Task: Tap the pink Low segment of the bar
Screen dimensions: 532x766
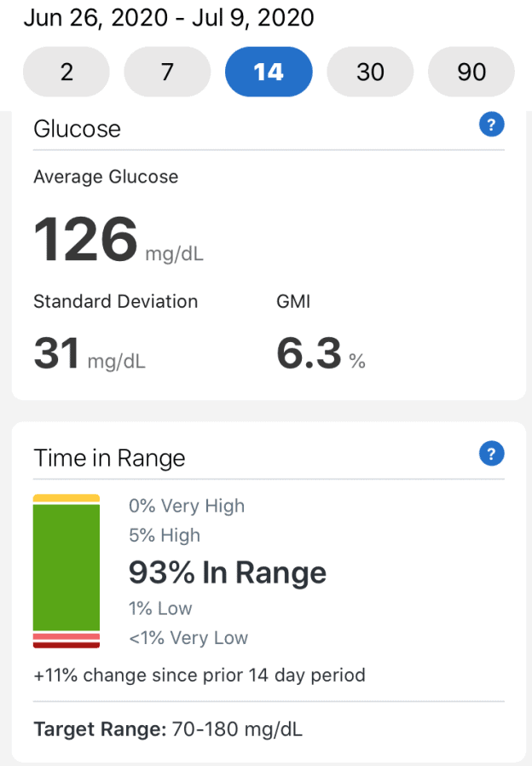Action: point(66,635)
